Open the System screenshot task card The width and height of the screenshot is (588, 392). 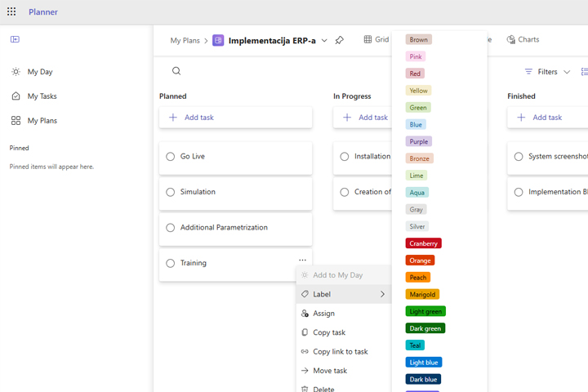coord(555,156)
